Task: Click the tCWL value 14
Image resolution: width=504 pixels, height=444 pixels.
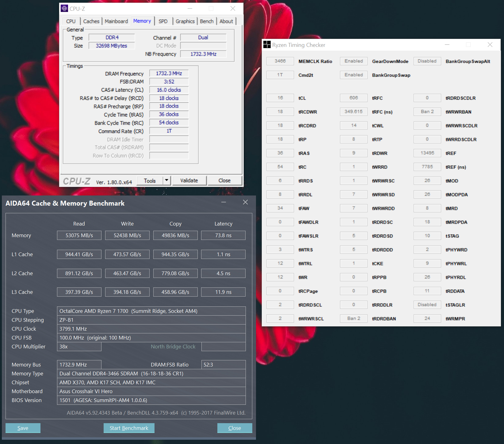Action: click(354, 125)
